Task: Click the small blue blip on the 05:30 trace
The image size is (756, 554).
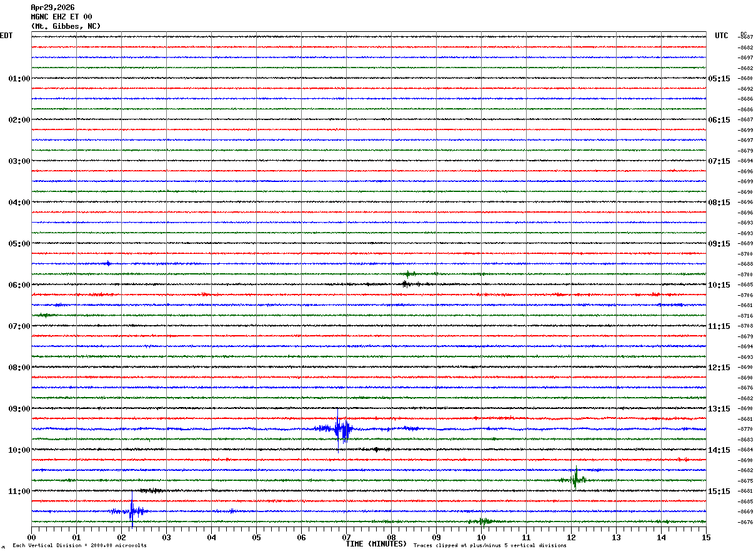Action: click(107, 263)
